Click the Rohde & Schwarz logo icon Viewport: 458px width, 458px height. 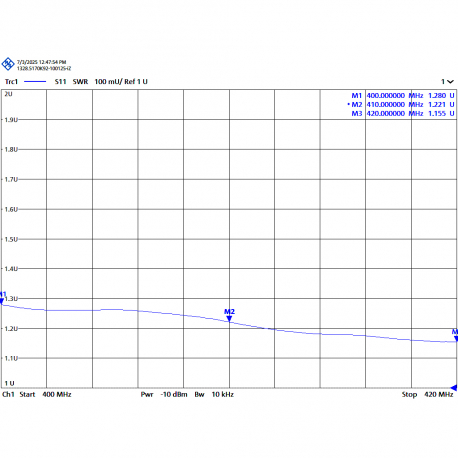[8, 64]
